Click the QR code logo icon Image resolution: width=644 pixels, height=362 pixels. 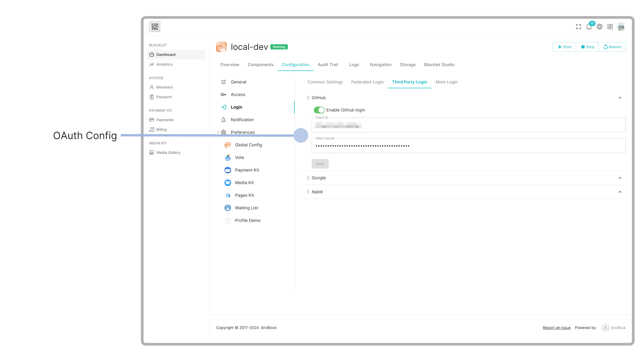pos(155,26)
